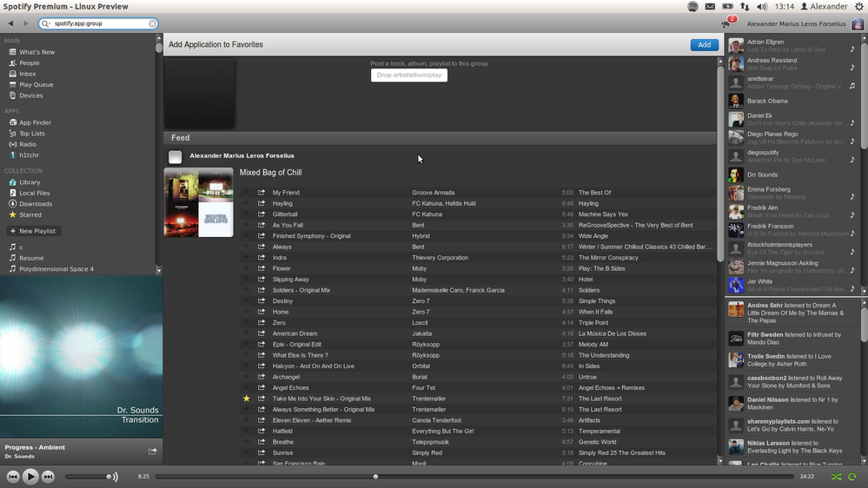Toggle star for Angel Echoes track

247,387
